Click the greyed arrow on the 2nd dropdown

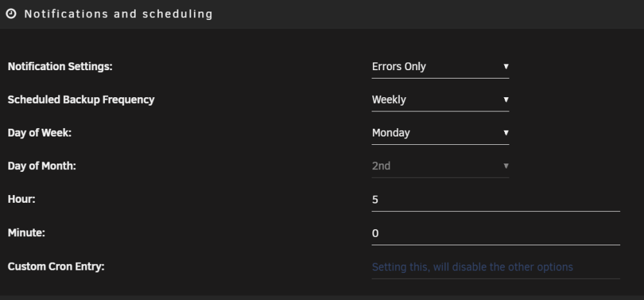coord(506,166)
